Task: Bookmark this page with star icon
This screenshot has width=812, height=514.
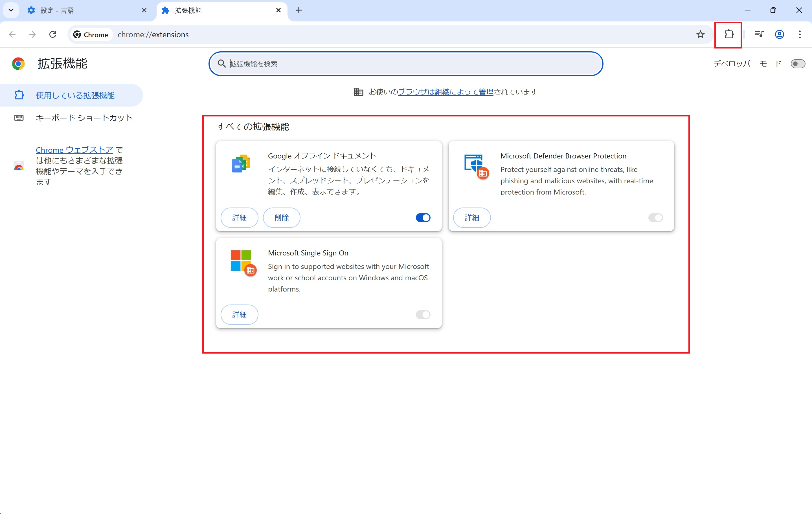Action: [700, 34]
